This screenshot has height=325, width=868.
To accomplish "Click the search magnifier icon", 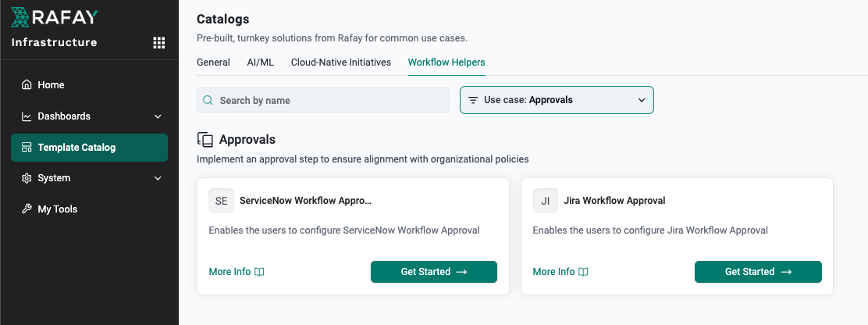I will [208, 100].
